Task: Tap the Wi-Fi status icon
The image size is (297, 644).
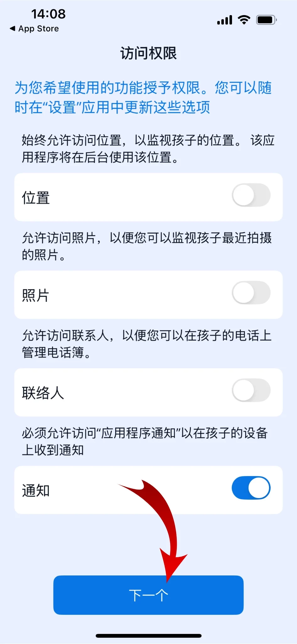Action: (x=244, y=20)
